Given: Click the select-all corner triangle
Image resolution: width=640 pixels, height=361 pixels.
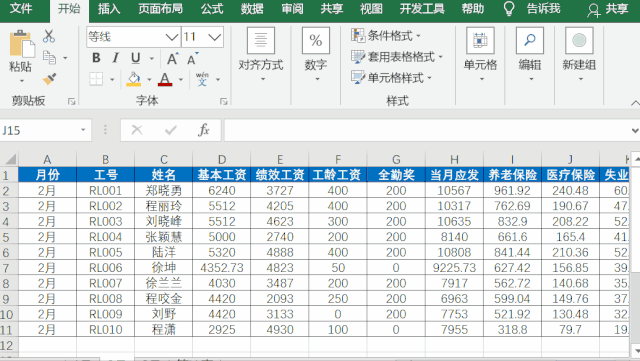Looking at the screenshot, I should (10, 159).
